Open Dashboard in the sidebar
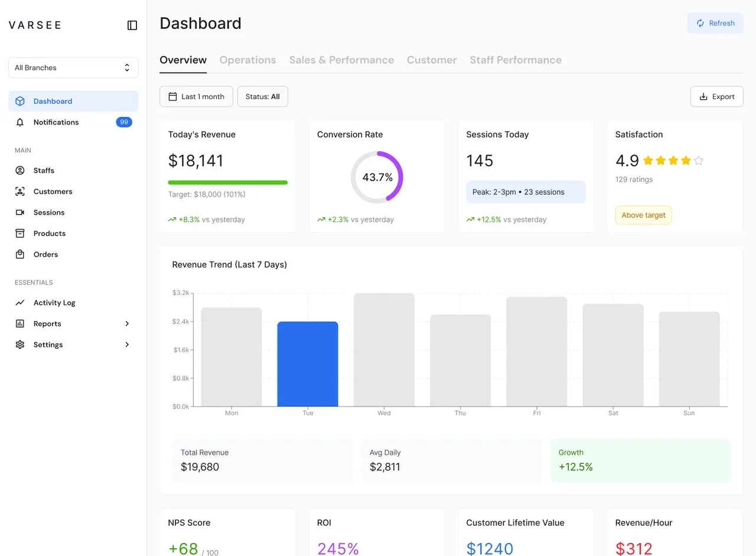Image resolution: width=756 pixels, height=556 pixels. pyautogui.click(x=73, y=101)
